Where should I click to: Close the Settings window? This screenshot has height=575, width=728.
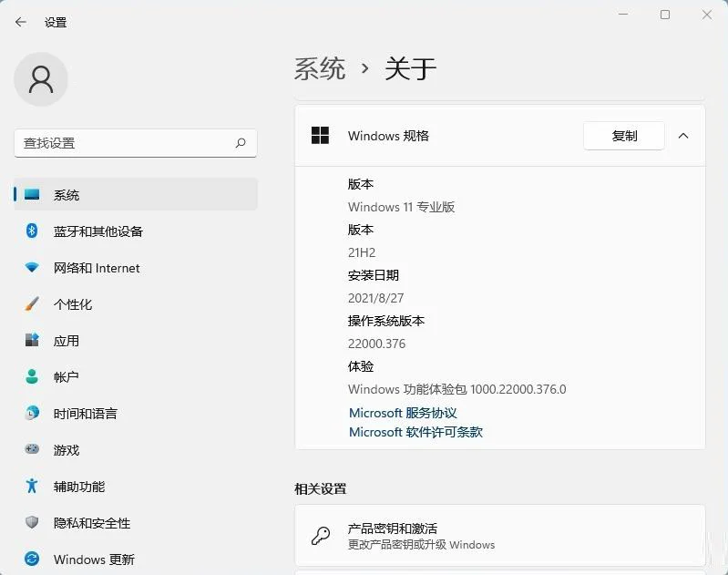point(707,15)
